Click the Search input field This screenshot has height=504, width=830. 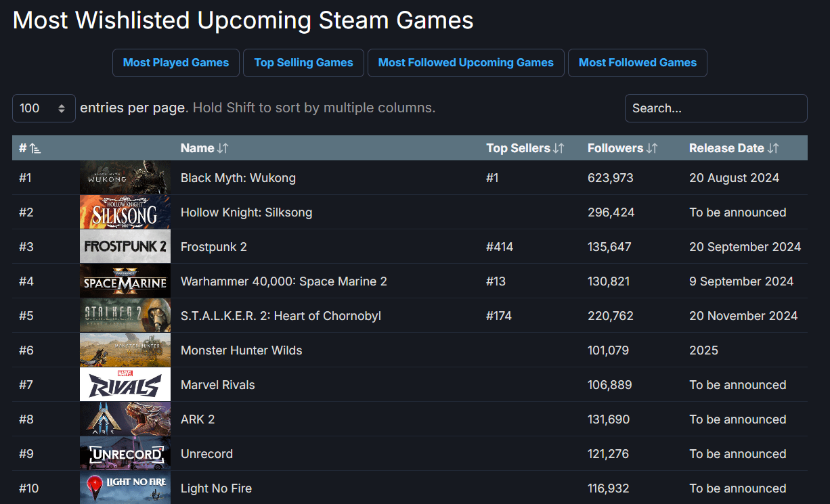tap(716, 108)
